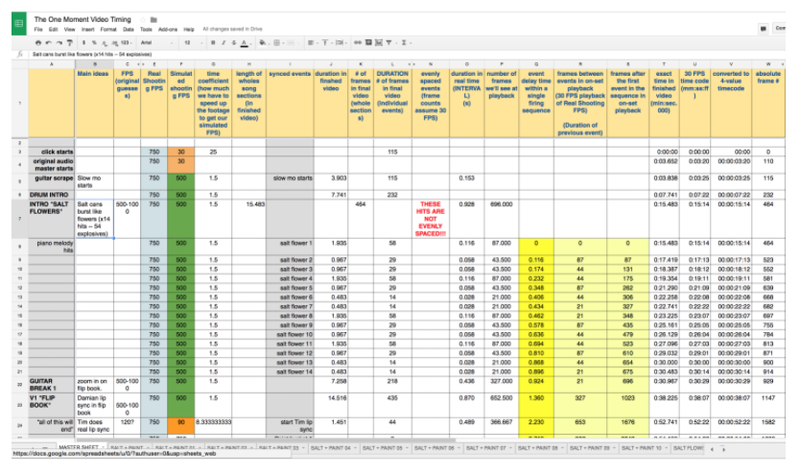Screen dimensions: 800x475
Task: Open the font size 12 dropdown
Action: coord(191,43)
